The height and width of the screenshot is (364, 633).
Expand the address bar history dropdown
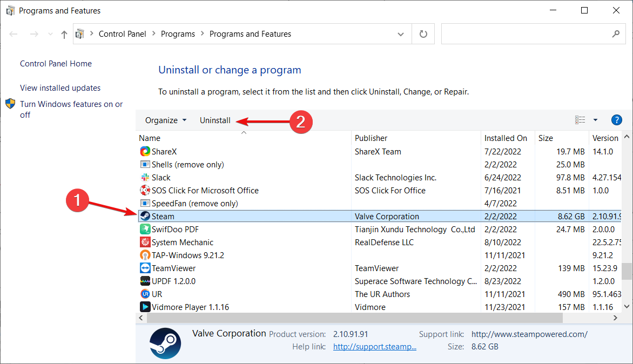[400, 35]
